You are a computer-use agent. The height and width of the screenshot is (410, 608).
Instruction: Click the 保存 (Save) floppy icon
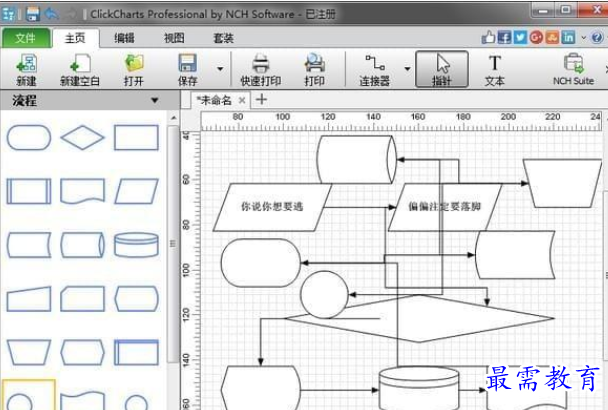pos(188,69)
